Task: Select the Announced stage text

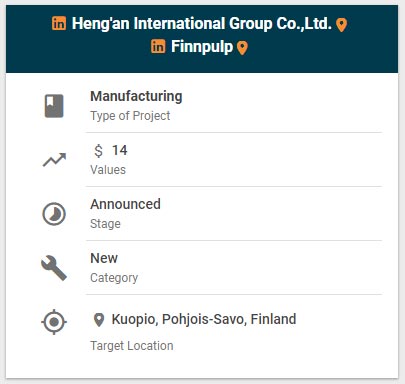Action: (125, 204)
